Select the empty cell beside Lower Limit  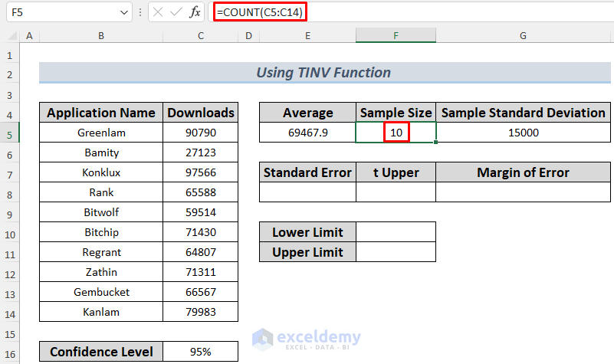(x=396, y=232)
